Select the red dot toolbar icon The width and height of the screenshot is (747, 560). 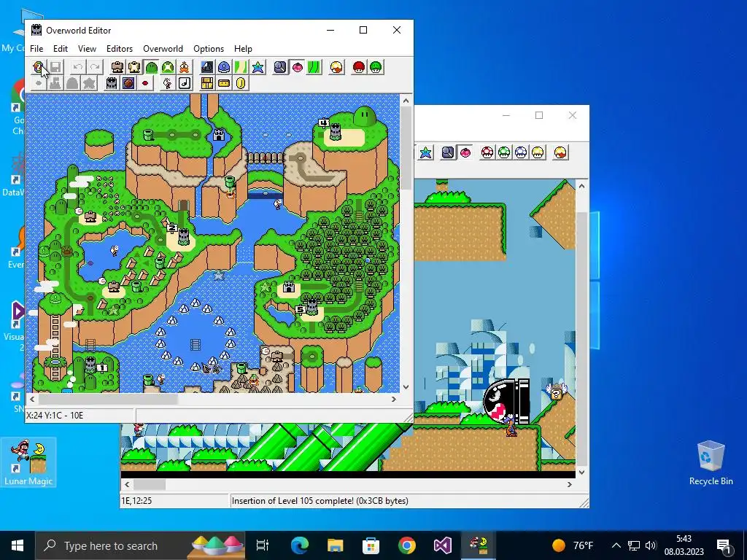(x=145, y=83)
